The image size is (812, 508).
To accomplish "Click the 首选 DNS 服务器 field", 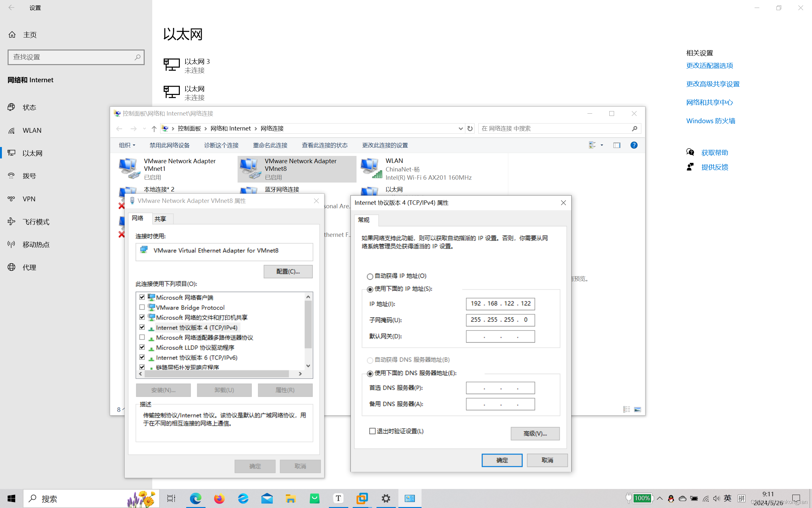I will [x=500, y=388].
